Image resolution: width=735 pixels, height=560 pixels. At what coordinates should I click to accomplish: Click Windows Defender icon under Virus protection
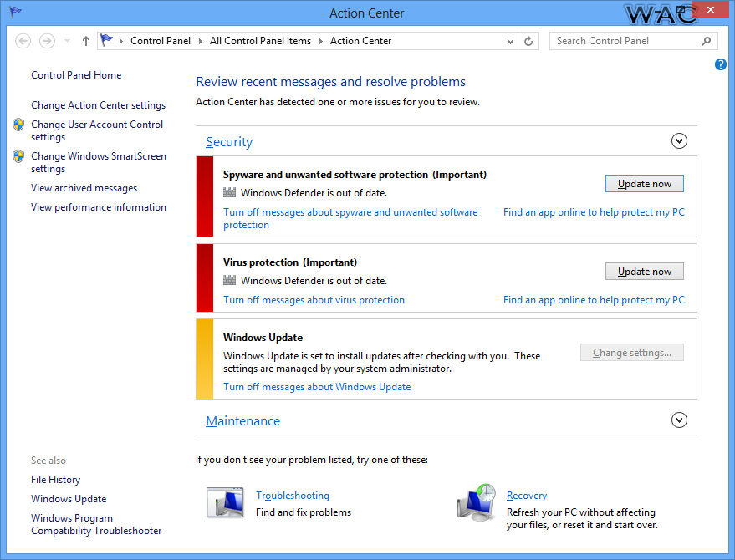coord(229,280)
